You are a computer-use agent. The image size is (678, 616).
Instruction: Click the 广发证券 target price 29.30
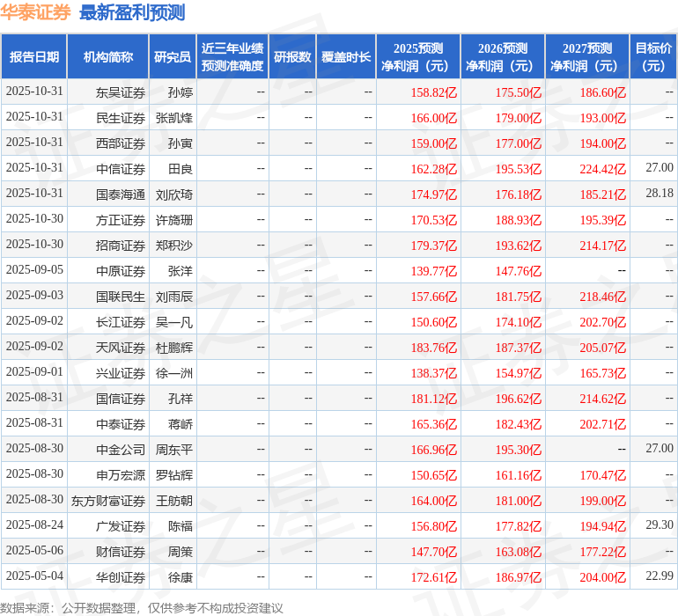click(x=659, y=524)
